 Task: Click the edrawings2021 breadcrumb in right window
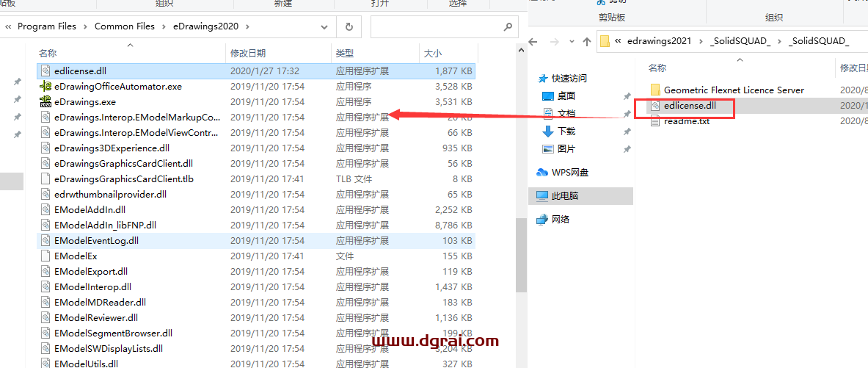659,41
